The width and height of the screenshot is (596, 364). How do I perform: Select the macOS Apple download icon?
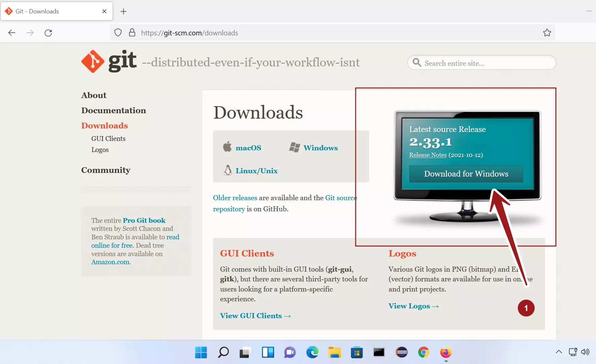click(x=228, y=147)
